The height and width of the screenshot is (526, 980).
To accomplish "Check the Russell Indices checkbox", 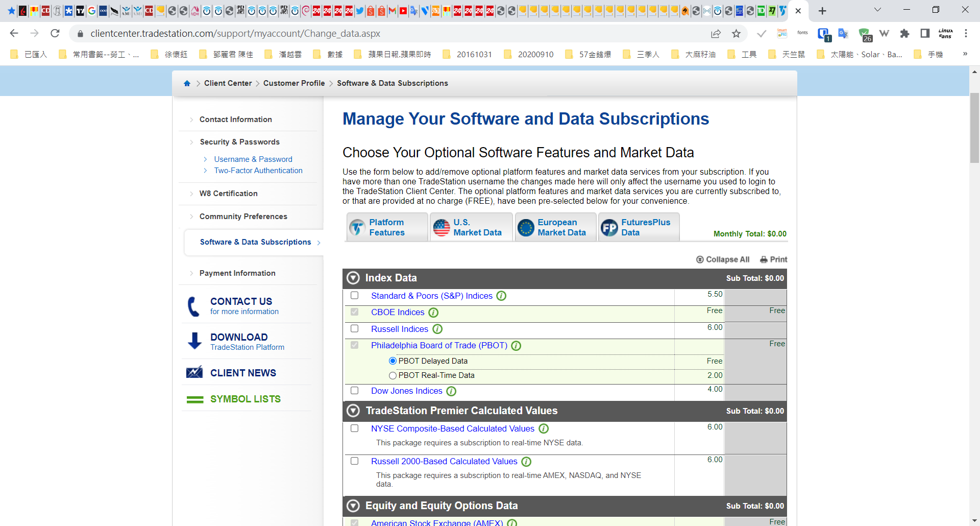I will pyautogui.click(x=354, y=328).
